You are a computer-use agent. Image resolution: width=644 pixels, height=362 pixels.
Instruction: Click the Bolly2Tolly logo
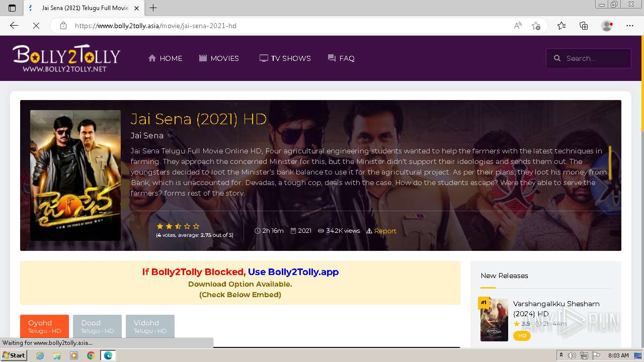click(66, 58)
